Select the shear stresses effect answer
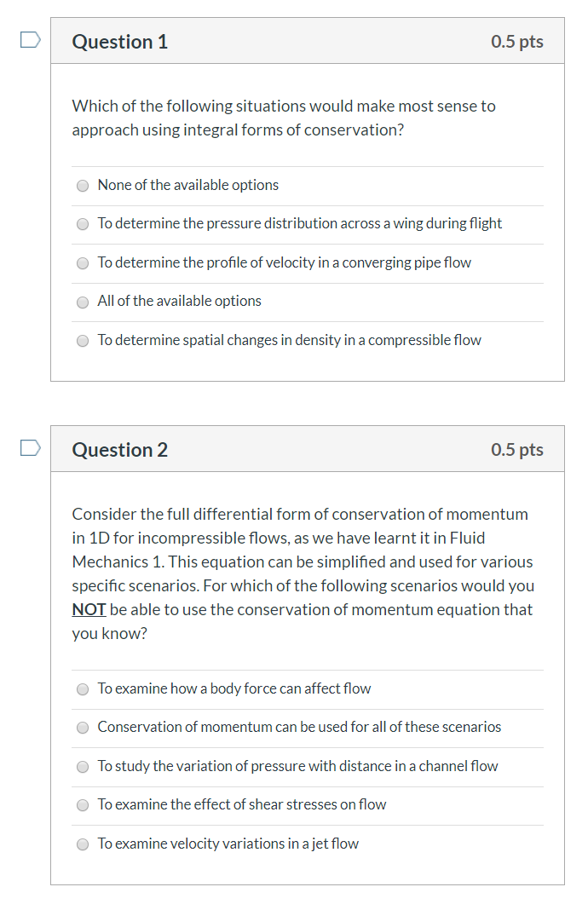 pyautogui.click(x=83, y=804)
